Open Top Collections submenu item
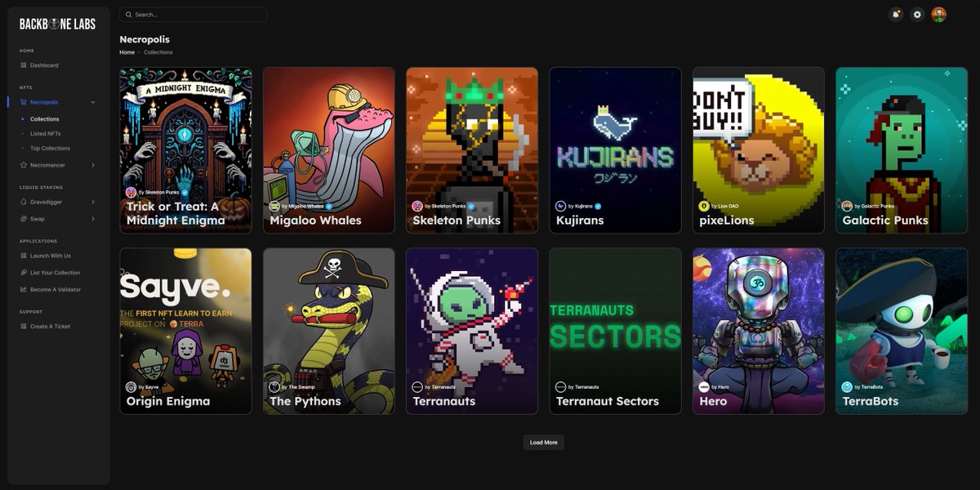The height and width of the screenshot is (490, 980). pos(50,149)
